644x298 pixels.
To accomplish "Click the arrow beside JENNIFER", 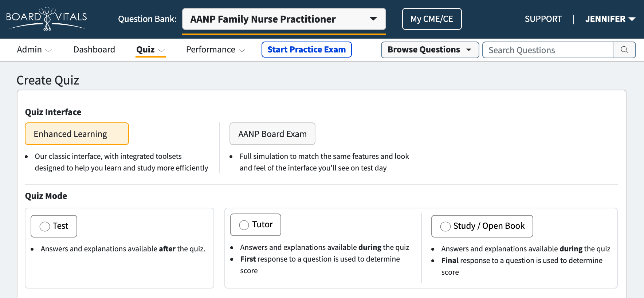I will [632, 19].
